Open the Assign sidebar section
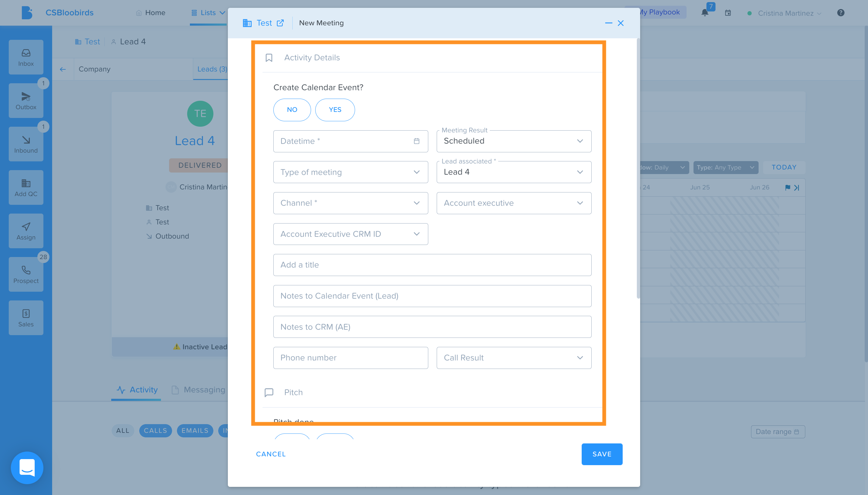The height and width of the screenshot is (495, 868). tap(26, 231)
